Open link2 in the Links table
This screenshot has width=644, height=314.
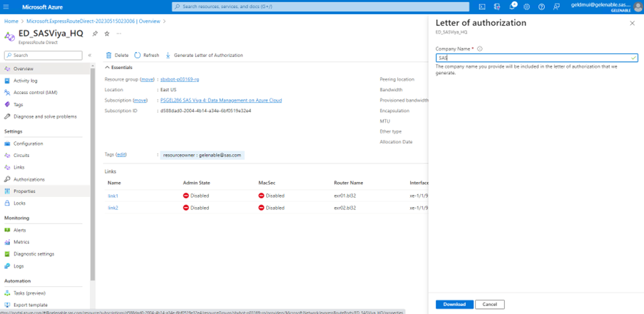click(x=113, y=208)
